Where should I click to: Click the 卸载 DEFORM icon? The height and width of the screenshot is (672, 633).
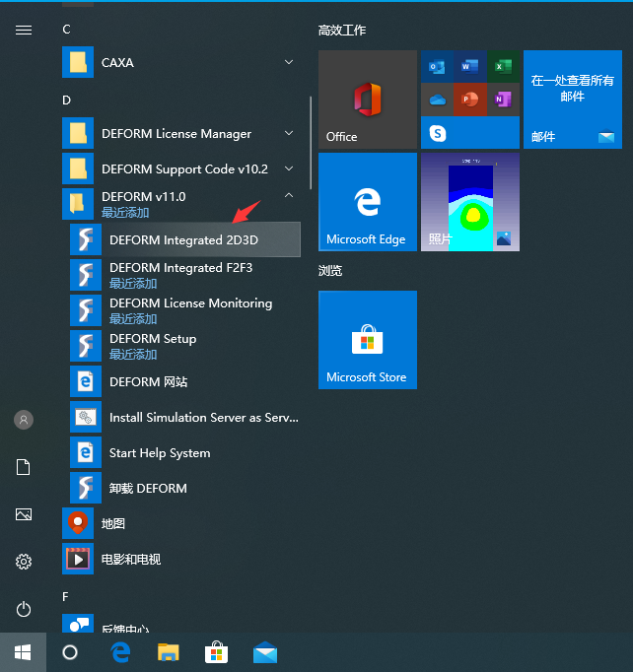pyautogui.click(x=86, y=488)
